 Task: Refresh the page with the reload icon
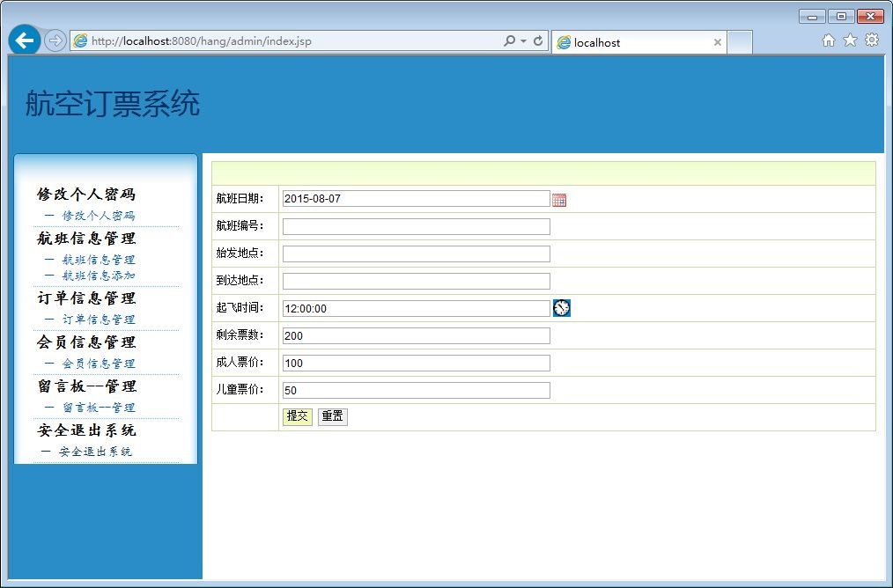click(x=537, y=40)
